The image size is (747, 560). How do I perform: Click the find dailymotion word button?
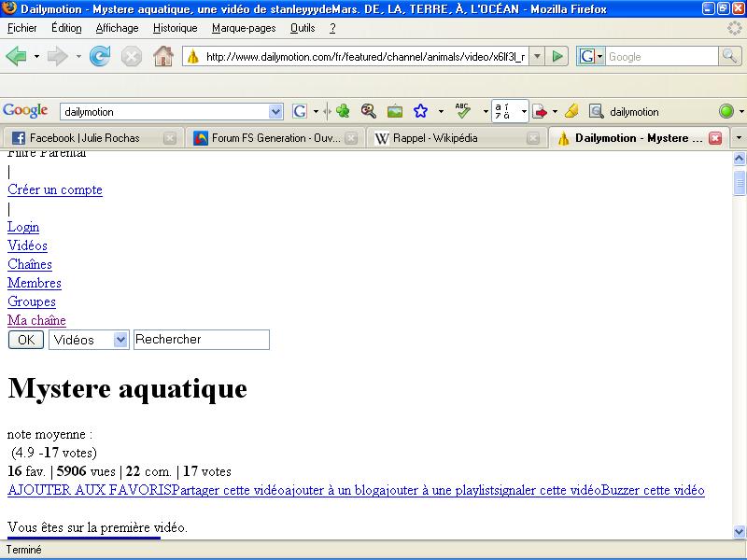pos(624,111)
